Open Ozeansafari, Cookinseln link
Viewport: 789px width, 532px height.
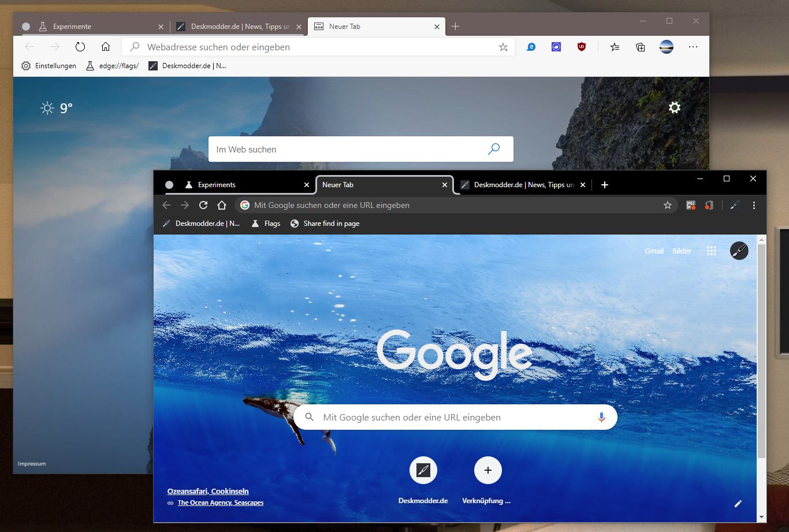208,491
